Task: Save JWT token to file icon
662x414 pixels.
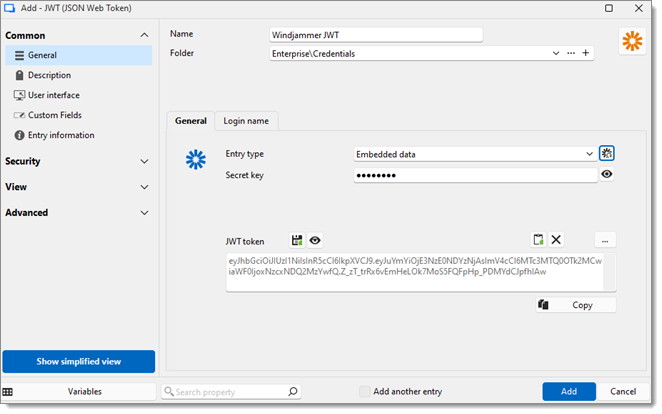Action: point(297,241)
